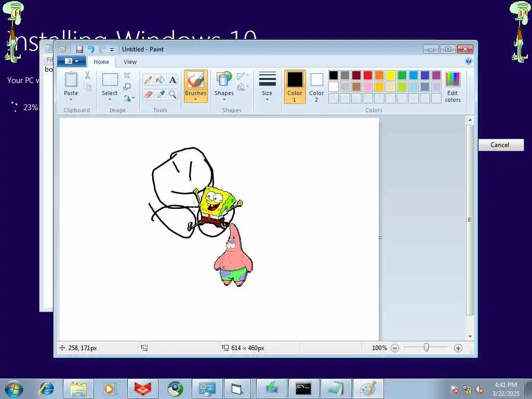Pick the Eraser tool

(148, 94)
